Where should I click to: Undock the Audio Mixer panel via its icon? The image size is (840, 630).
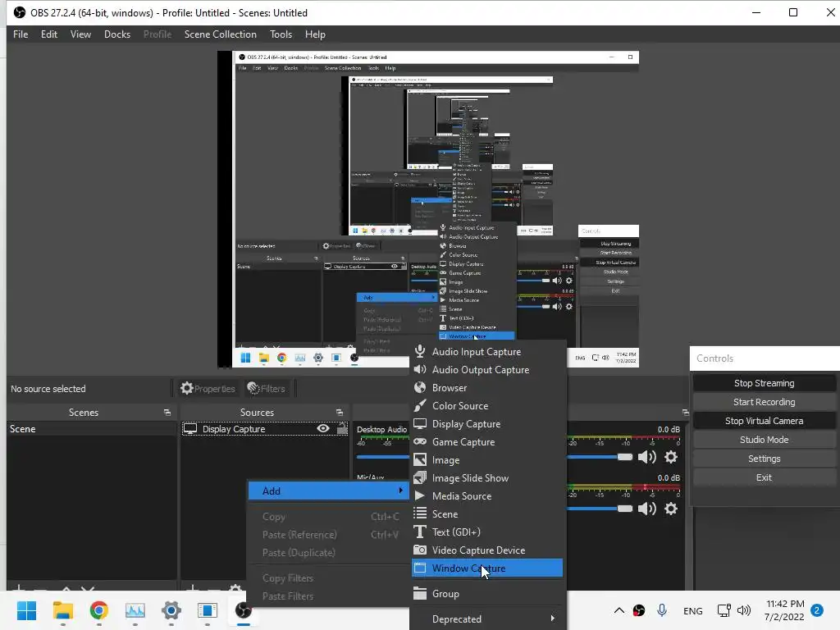[685, 413]
